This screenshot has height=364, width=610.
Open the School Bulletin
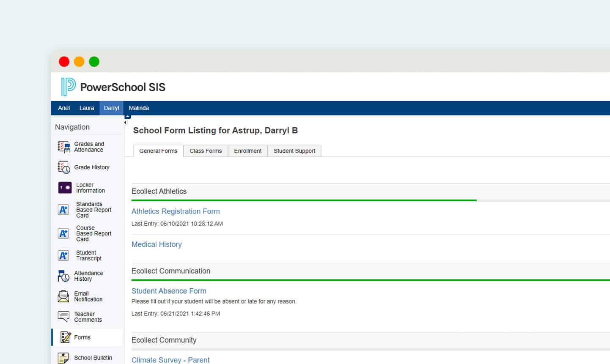pos(93,357)
